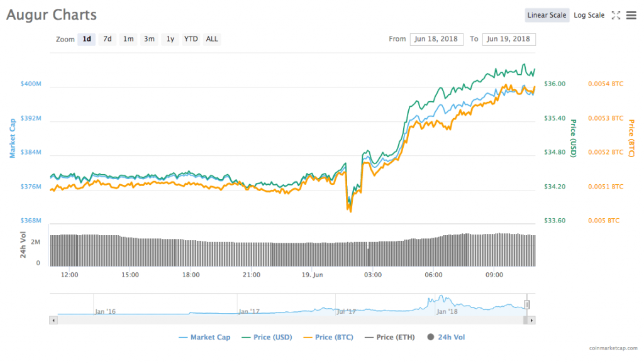
Task: Select the 1d zoom range
Action: (x=87, y=39)
